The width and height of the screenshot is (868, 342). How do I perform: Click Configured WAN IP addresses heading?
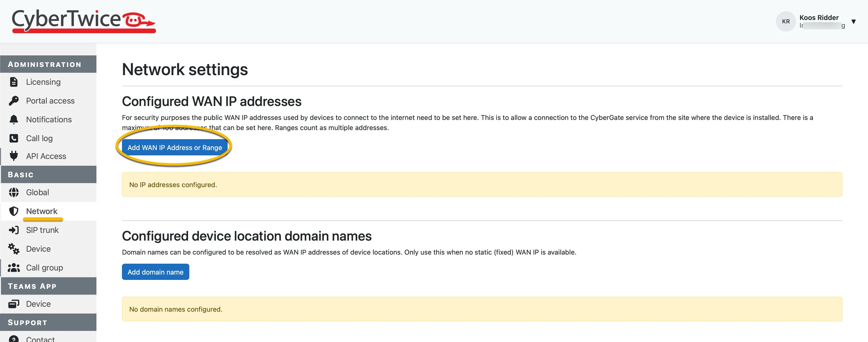(212, 101)
